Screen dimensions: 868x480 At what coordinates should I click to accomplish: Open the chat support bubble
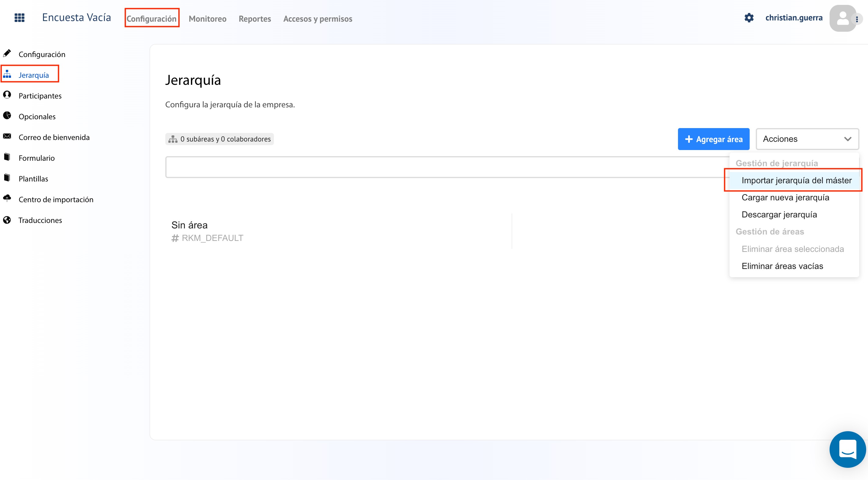848,449
